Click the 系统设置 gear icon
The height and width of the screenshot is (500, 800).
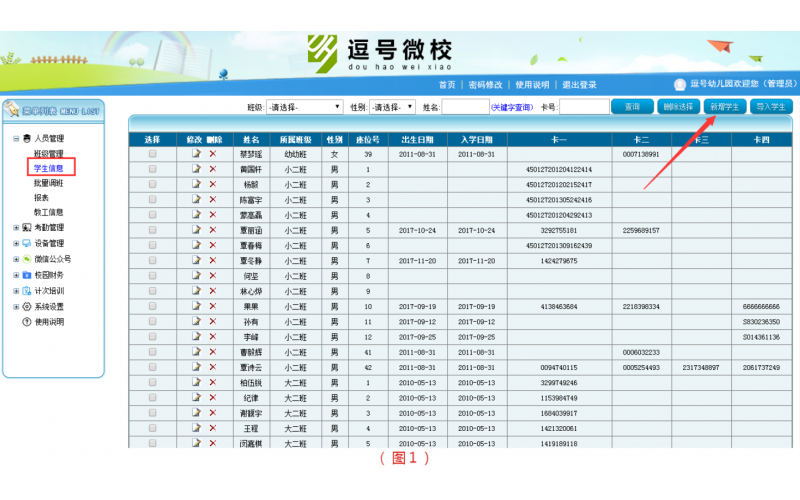(27, 307)
